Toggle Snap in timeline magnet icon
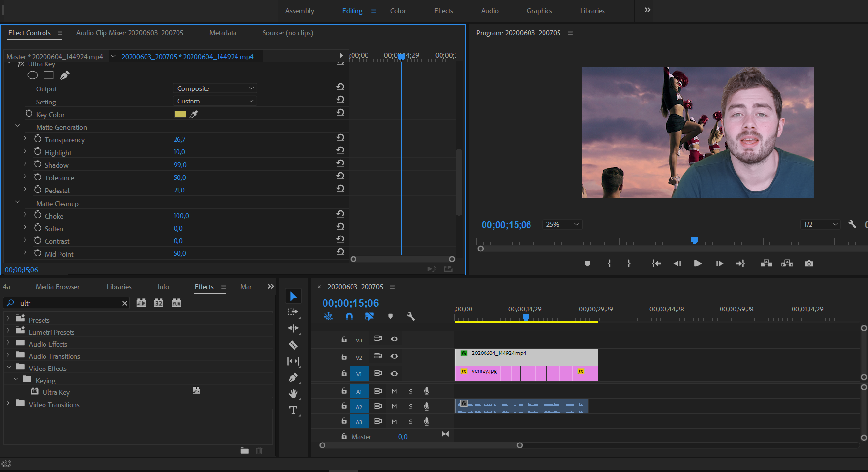Viewport: 868px width, 472px height. [349, 316]
